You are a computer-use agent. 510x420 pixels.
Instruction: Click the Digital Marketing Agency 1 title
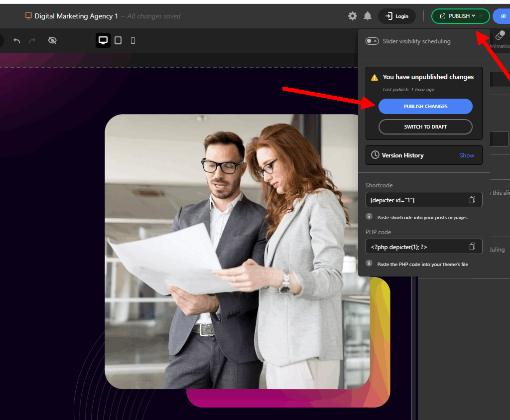click(x=76, y=16)
